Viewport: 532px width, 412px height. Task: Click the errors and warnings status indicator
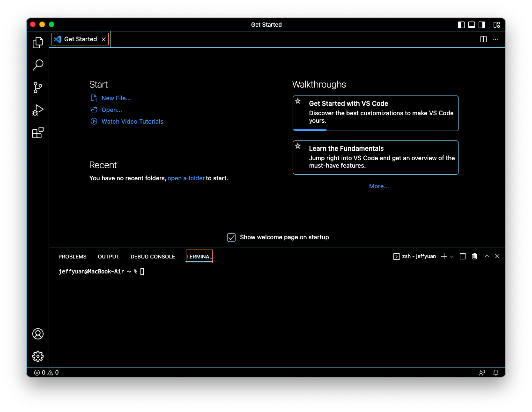click(46, 373)
